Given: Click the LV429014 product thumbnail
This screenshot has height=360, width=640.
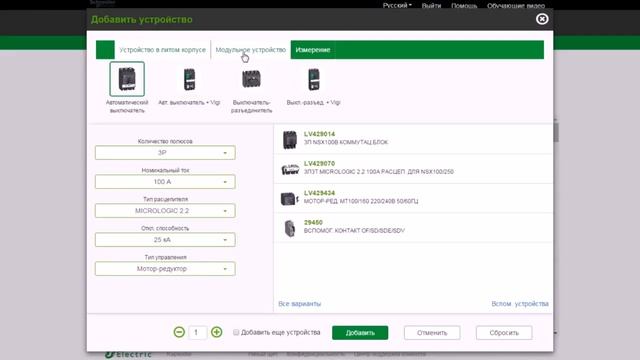Looking at the screenshot, I should [x=290, y=140].
